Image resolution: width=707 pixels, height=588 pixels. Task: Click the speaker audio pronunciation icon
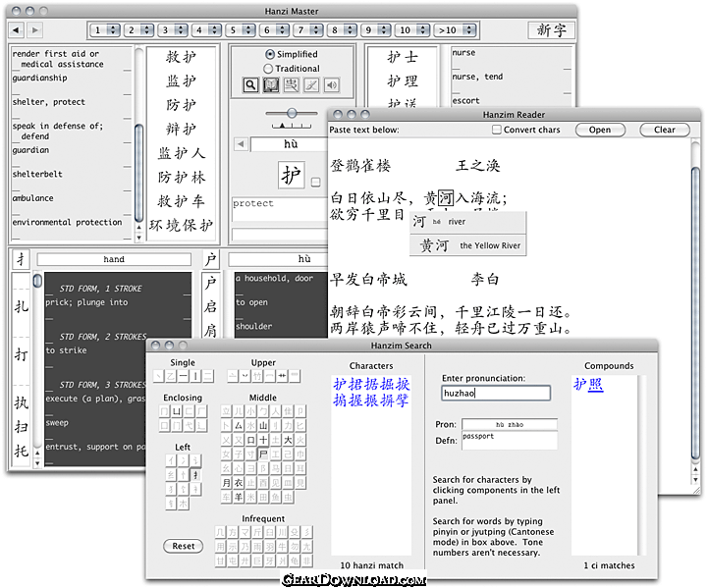tap(332, 84)
